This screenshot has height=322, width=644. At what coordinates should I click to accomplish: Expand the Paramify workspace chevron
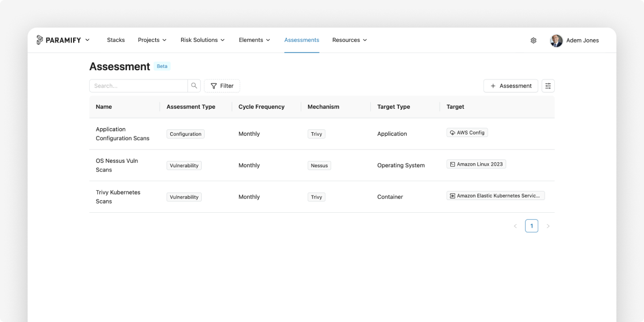(x=87, y=40)
